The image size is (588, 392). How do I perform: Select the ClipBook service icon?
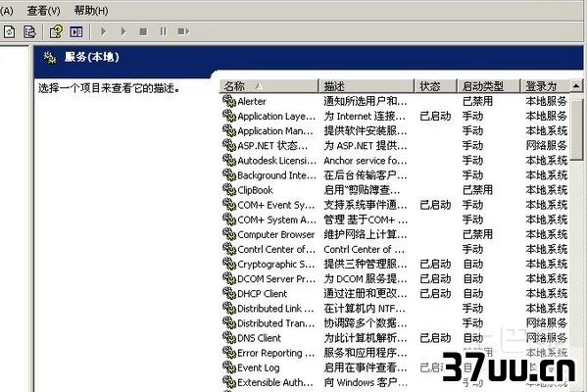pyautogui.click(x=229, y=190)
